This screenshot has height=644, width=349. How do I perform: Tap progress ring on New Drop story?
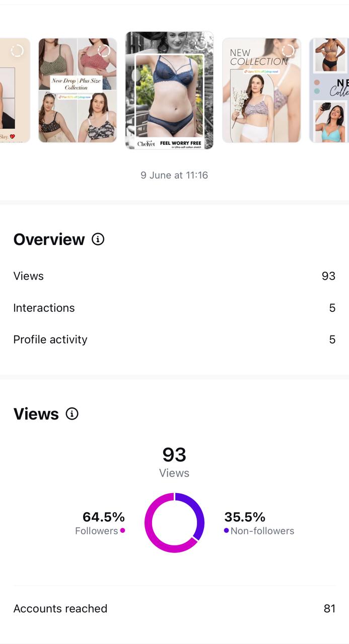point(104,51)
